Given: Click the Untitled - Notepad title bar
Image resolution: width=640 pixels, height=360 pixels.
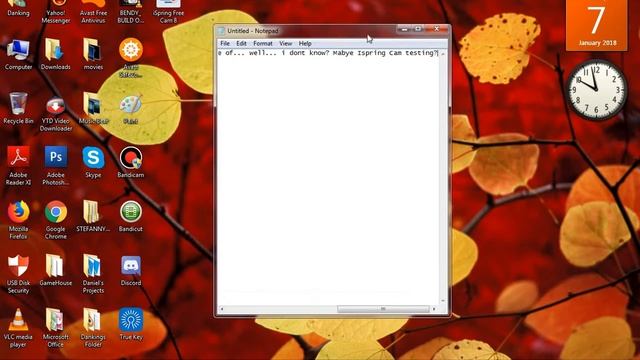Looking at the screenshot, I should tap(306, 31).
